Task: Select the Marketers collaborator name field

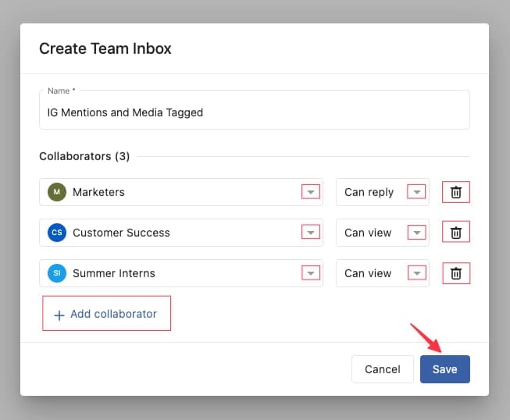Action: (180, 192)
